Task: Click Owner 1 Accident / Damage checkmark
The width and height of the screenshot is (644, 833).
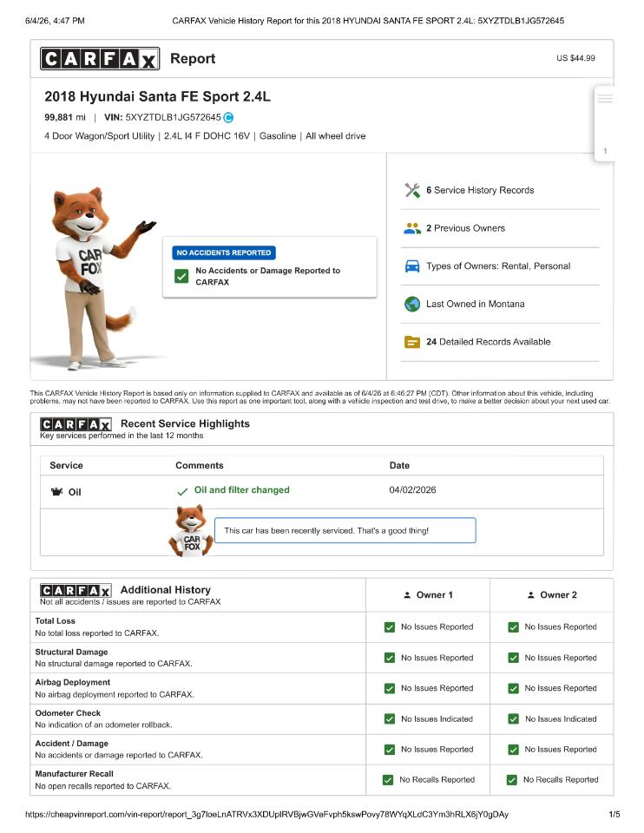Action: (x=390, y=750)
